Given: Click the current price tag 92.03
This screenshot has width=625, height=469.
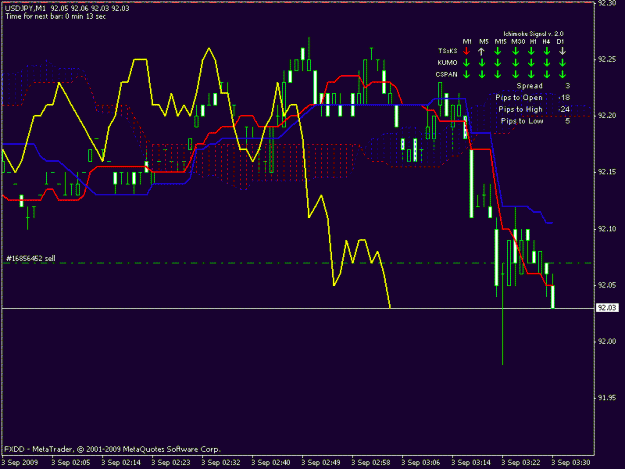Looking at the screenshot, I should coord(607,308).
